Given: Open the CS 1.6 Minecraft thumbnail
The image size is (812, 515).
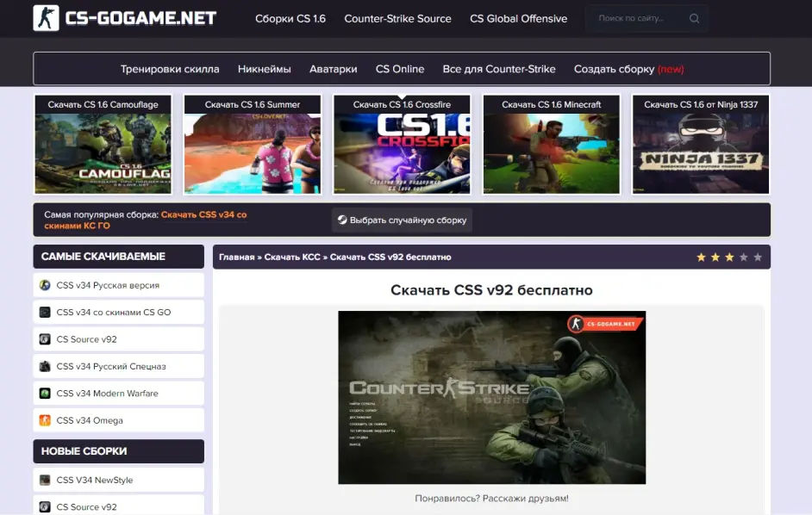Looking at the screenshot, I should click(x=551, y=145).
